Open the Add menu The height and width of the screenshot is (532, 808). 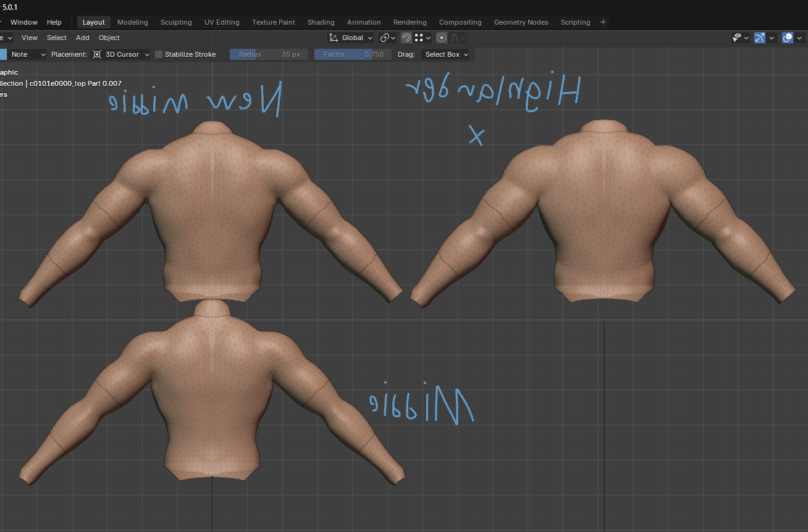[x=83, y=38]
